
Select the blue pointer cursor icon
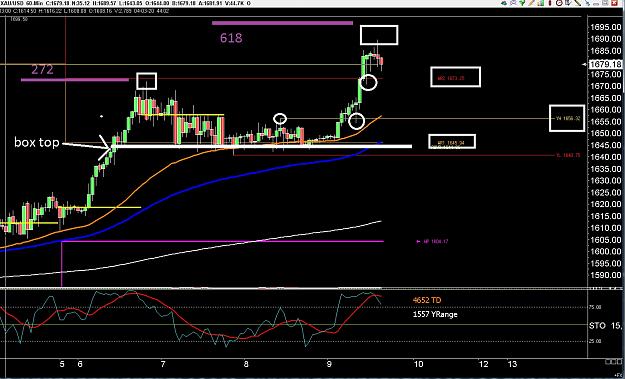point(587,3)
